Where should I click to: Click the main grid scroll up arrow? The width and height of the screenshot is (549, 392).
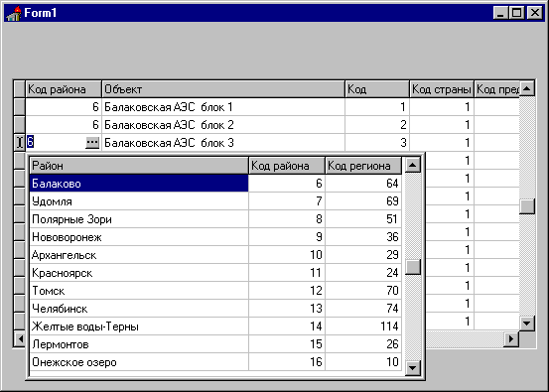click(527, 88)
